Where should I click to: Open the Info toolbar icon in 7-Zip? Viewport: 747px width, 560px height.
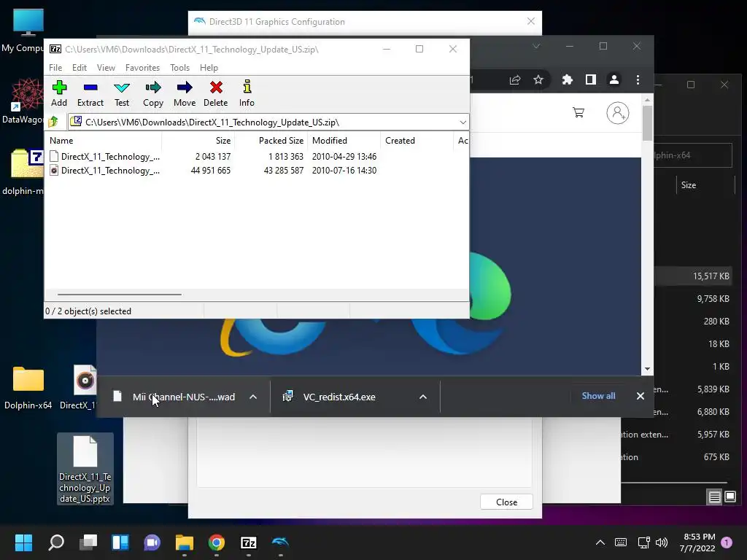pos(247,93)
